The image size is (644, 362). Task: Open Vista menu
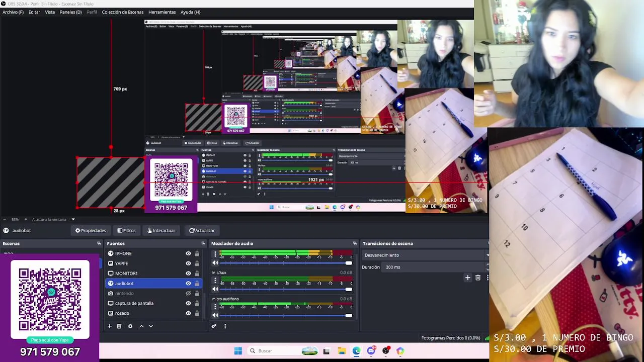click(x=50, y=12)
